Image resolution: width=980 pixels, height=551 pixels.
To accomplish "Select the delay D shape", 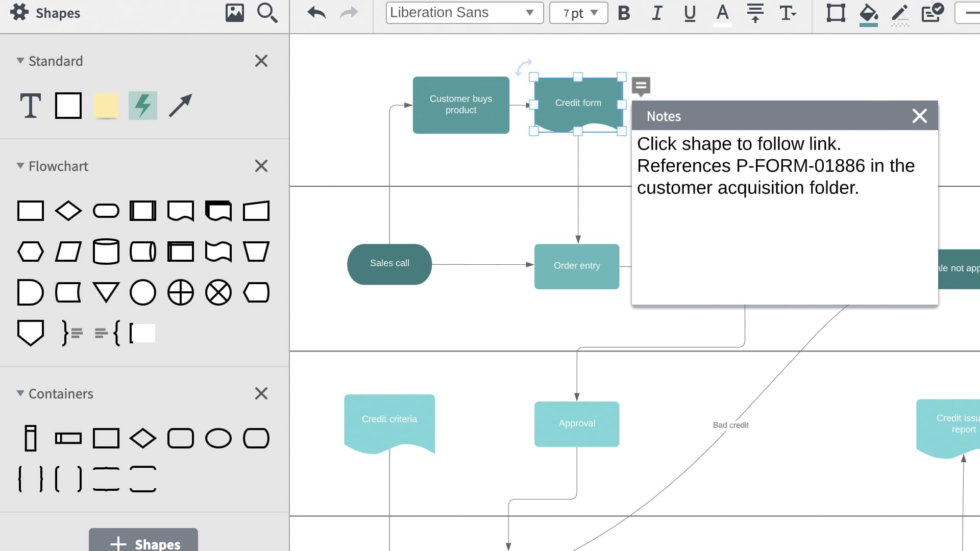I will 31,292.
